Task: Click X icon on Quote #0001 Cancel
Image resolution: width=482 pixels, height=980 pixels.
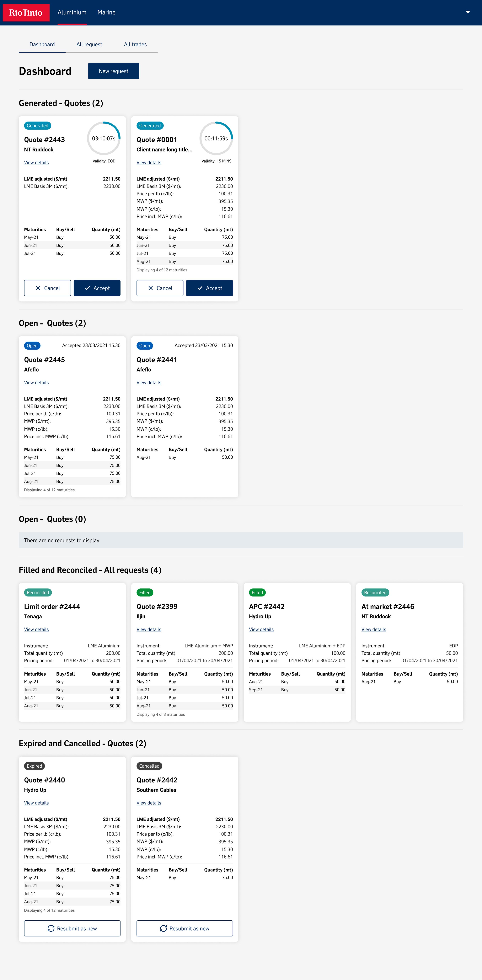Action: [151, 288]
